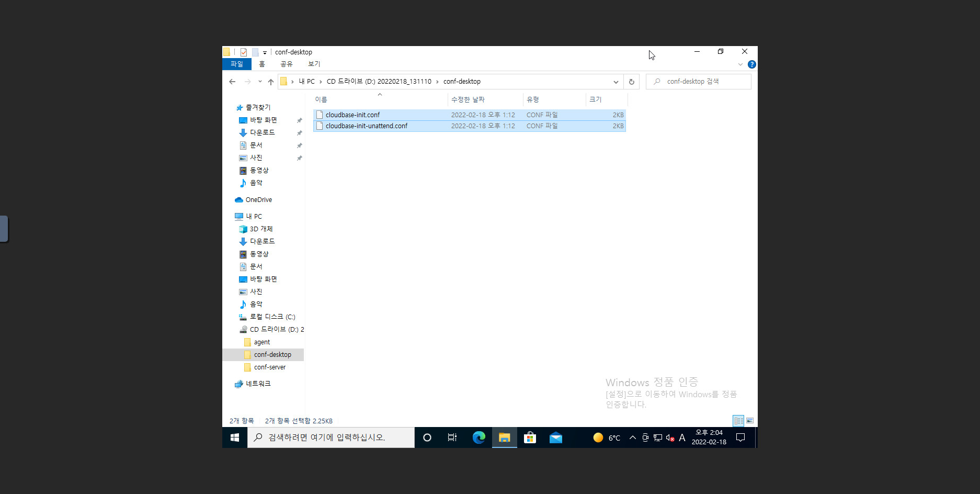The image size is (980, 494).
Task: Expand the ribbon with the chevron
Action: coord(740,64)
